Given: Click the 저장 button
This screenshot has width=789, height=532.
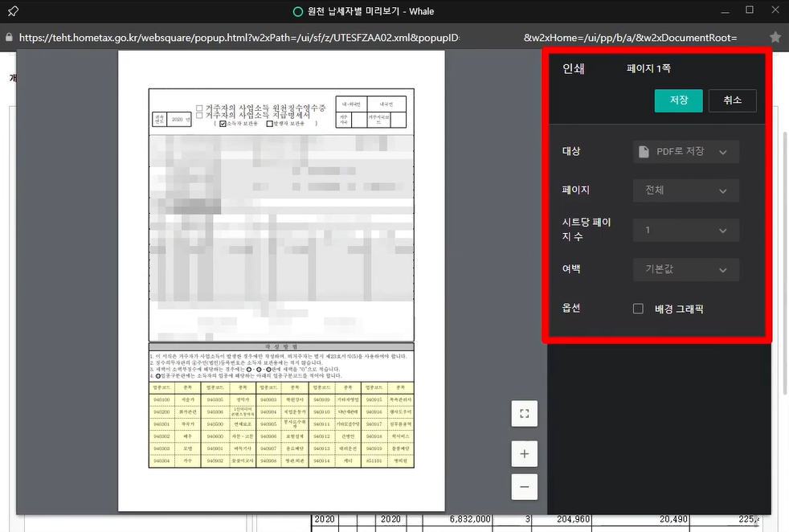Looking at the screenshot, I should pos(678,100).
